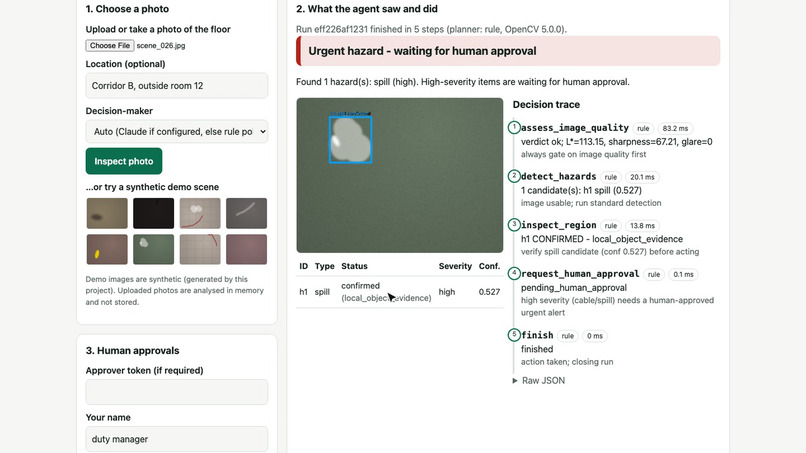Select the black dark demo scene thumbnail
806x453 pixels.
click(x=153, y=213)
